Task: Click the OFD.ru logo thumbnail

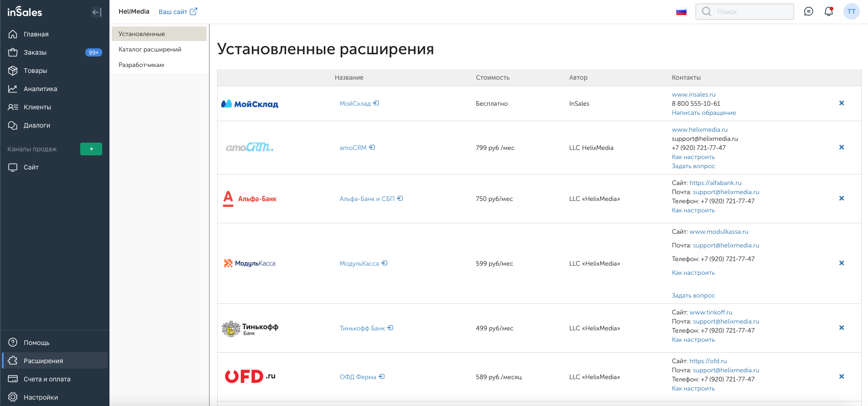Action: (x=250, y=376)
